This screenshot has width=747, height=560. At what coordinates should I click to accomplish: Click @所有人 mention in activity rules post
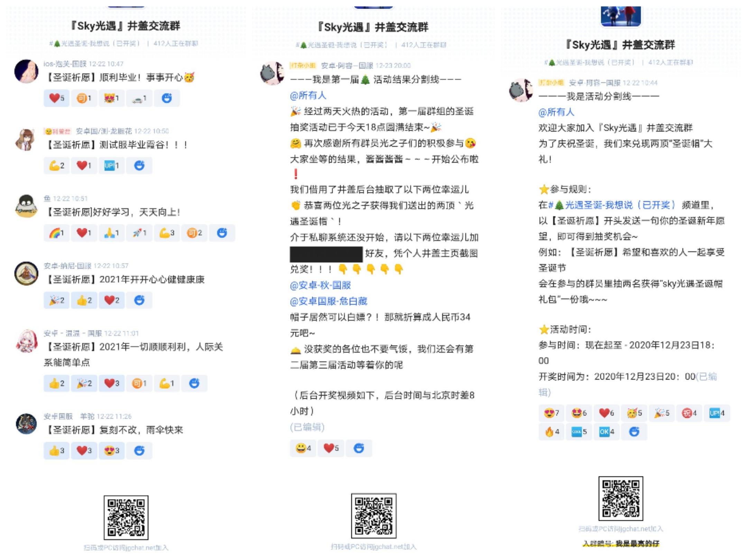coord(556,112)
